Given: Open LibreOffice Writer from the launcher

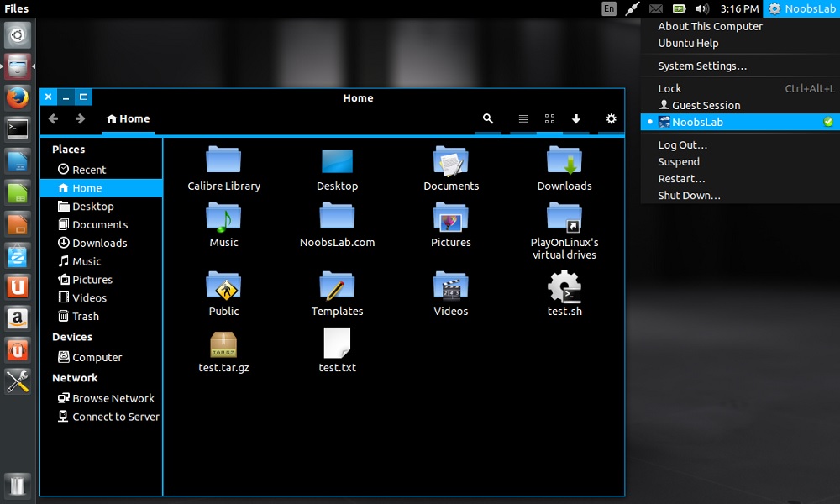Looking at the screenshot, I should [x=17, y=161].
